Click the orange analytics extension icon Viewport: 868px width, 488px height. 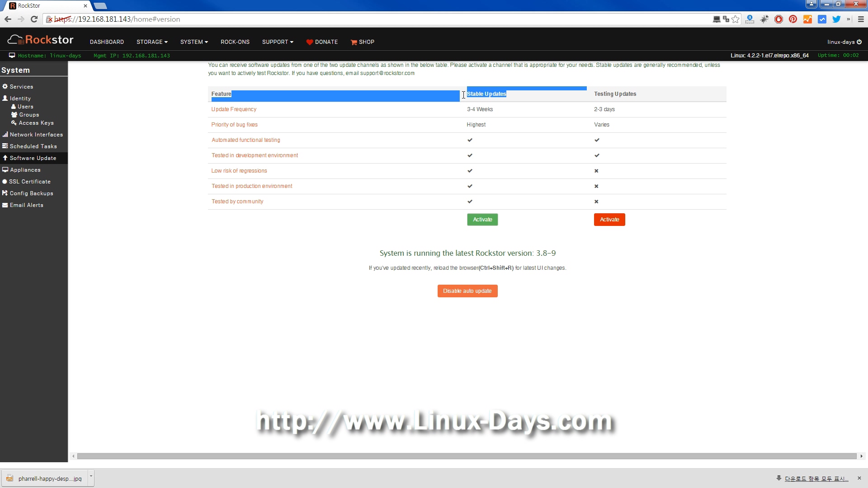pos(807,19)
